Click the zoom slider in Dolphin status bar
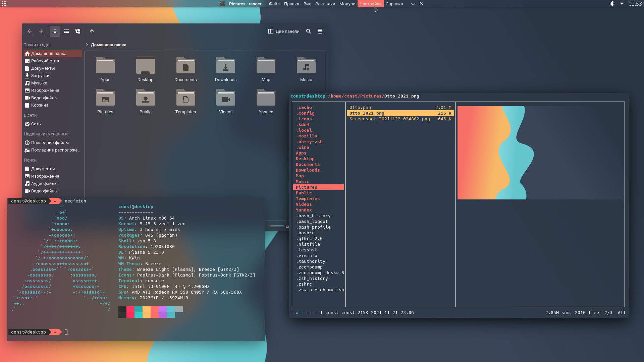This screenshot has width=644, height=362. (x=277, y=226)
